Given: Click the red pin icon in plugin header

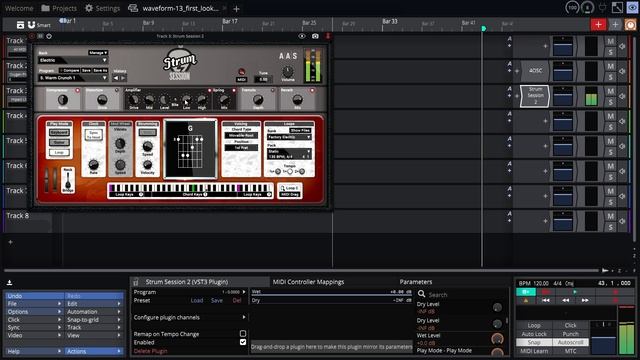Looking at the screenshot, I should (x=327, y=36).
